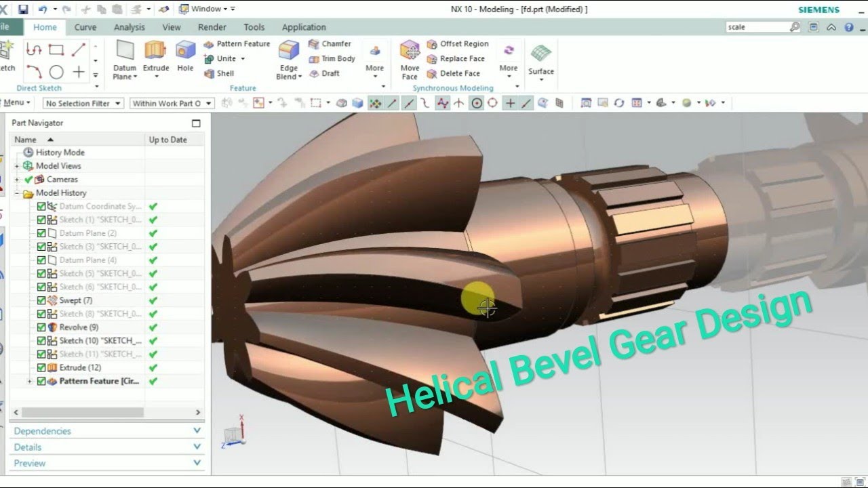Click the Replace Face command
Image resolution: width=868 pixels, height=488 pixels.
pos(456,58)
